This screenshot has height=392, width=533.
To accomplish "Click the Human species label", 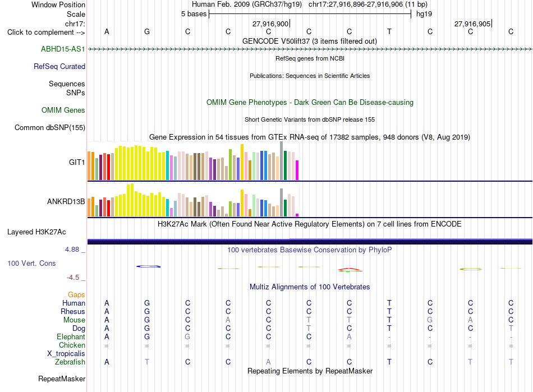I will [73, 303].
